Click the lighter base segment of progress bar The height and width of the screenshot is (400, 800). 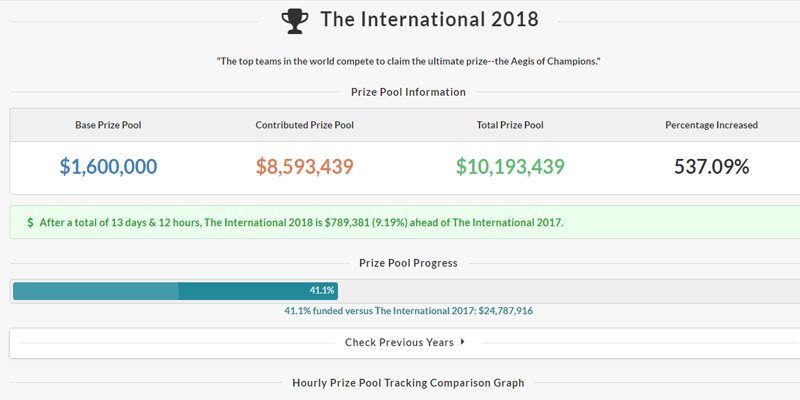tap(95, 291)
